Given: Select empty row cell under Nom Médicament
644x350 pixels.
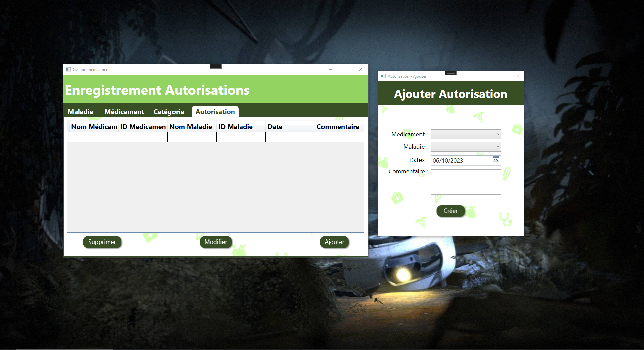Looking at the screenshot, I should click(94, 137).
